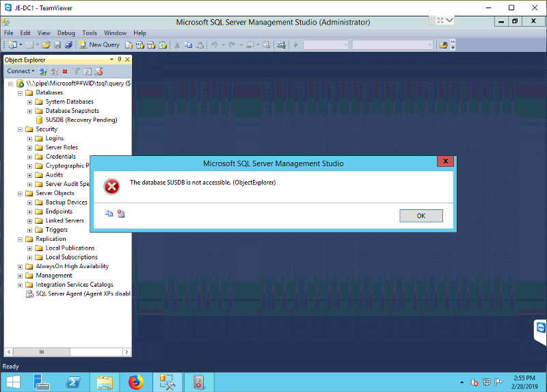Click the Filter funnel icon
The height and width of the screenshot is (392, 547).
click(76, 71)
